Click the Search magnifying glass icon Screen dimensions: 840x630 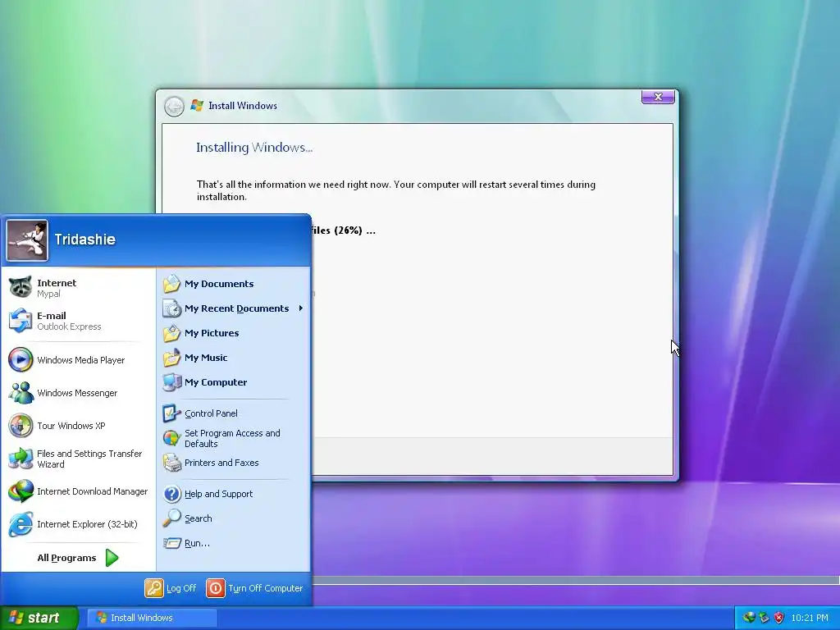coord(172,518)
